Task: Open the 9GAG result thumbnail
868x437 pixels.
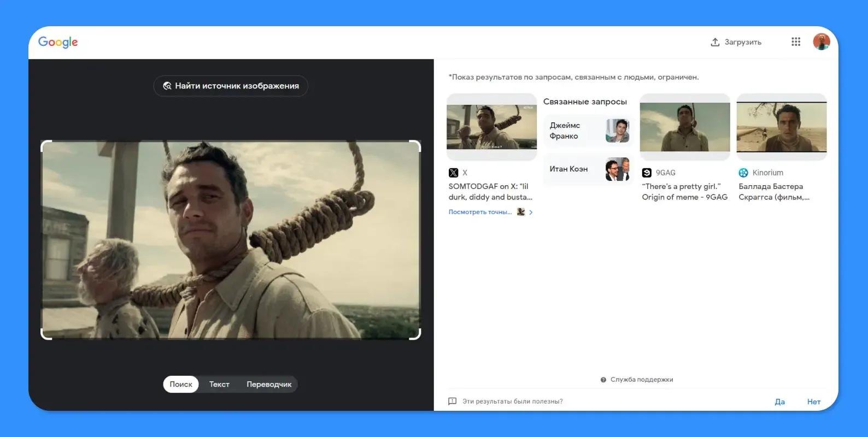Action: tap(685, 127)
